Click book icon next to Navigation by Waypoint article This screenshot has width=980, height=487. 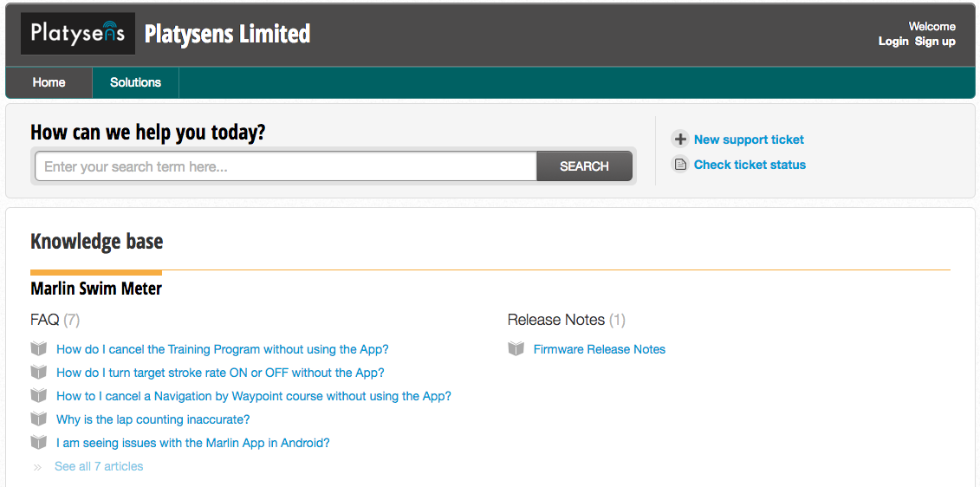[39, 396]
